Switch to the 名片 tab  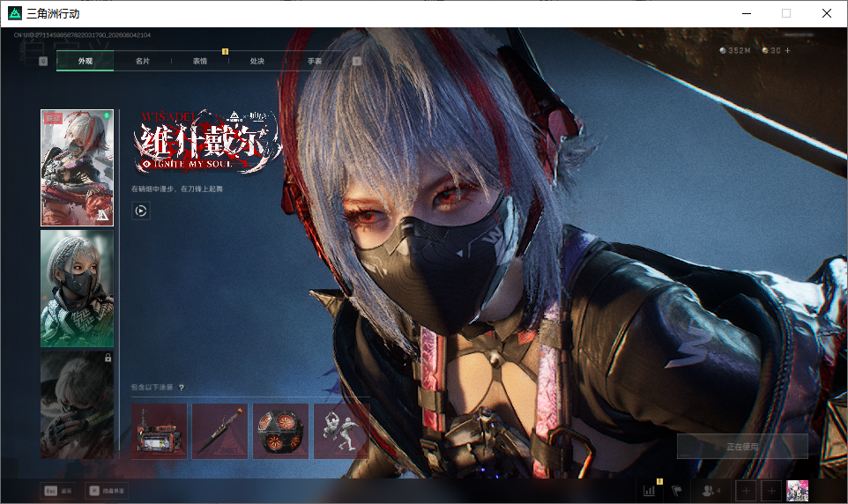tap(142, 61)
